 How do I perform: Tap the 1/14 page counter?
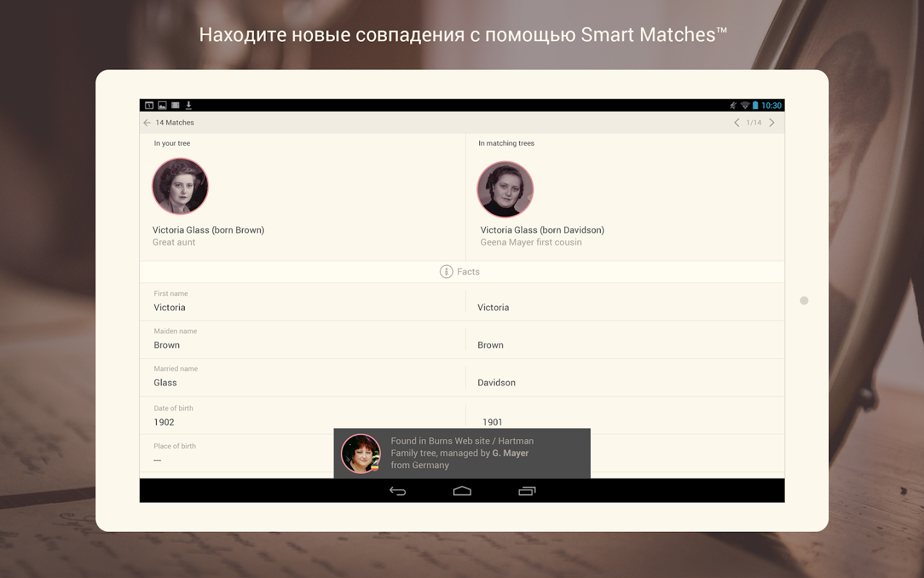754,123
